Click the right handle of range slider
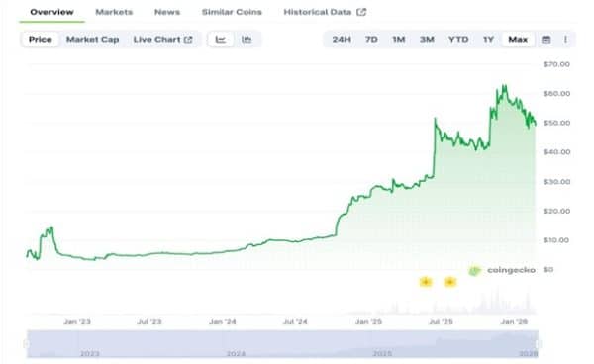Viewport: 594px width, 364px height. 539,344
